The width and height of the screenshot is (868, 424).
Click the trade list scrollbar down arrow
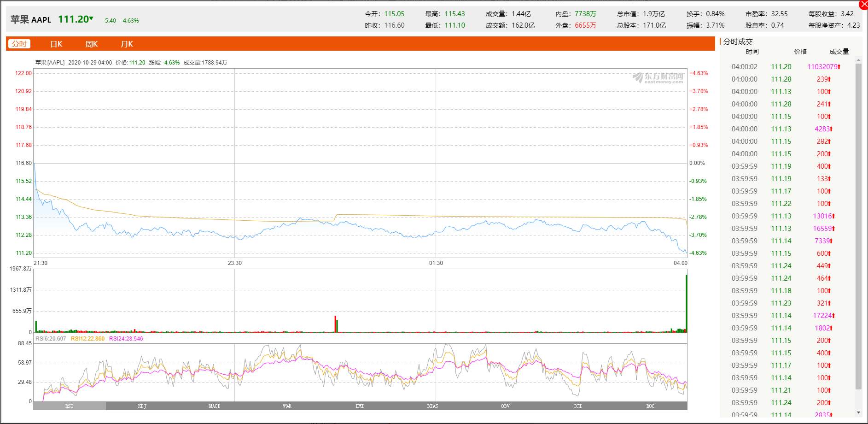click(858, 412)
